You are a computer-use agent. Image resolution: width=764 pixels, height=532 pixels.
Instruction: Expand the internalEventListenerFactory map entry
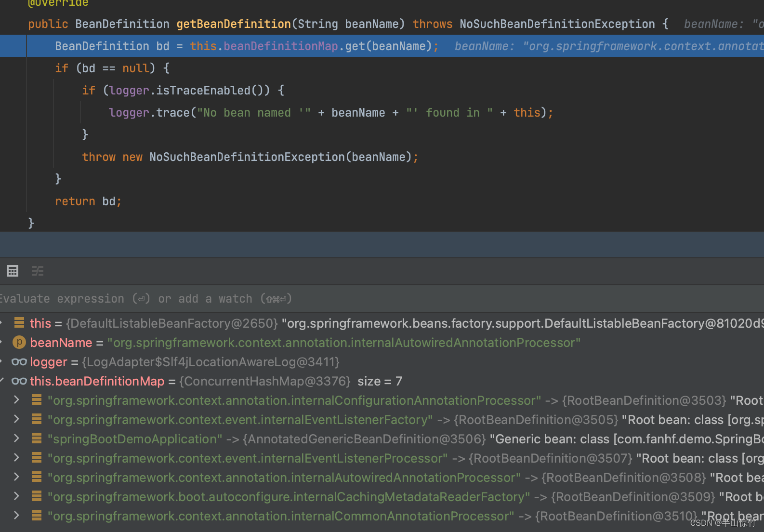16,419
